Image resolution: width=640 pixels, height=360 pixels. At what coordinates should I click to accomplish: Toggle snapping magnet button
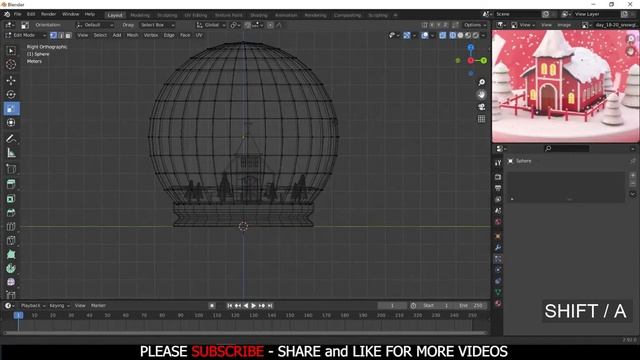(247, 25)
